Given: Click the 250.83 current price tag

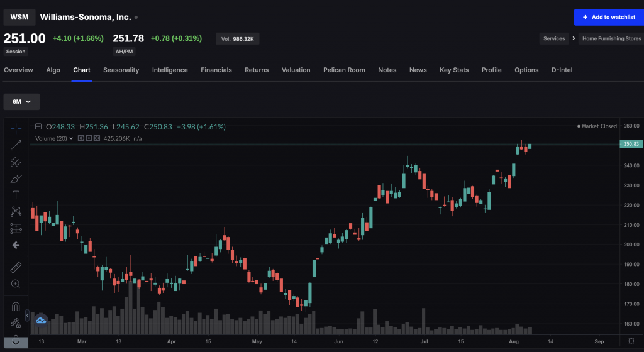Looking at the screenshot, I should (x=631, y=144).
